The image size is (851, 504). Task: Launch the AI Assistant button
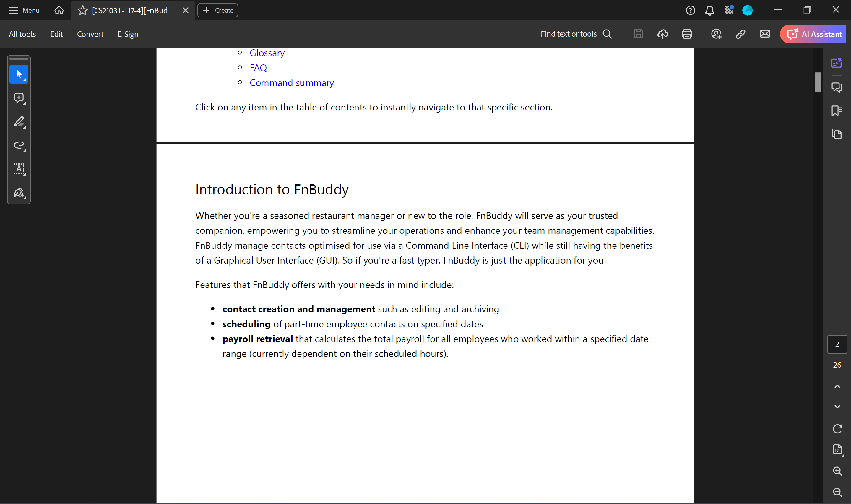[814, 34]
